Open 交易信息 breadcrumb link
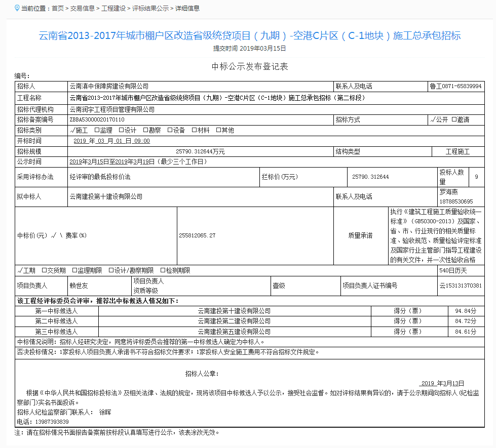 point(82,8)
